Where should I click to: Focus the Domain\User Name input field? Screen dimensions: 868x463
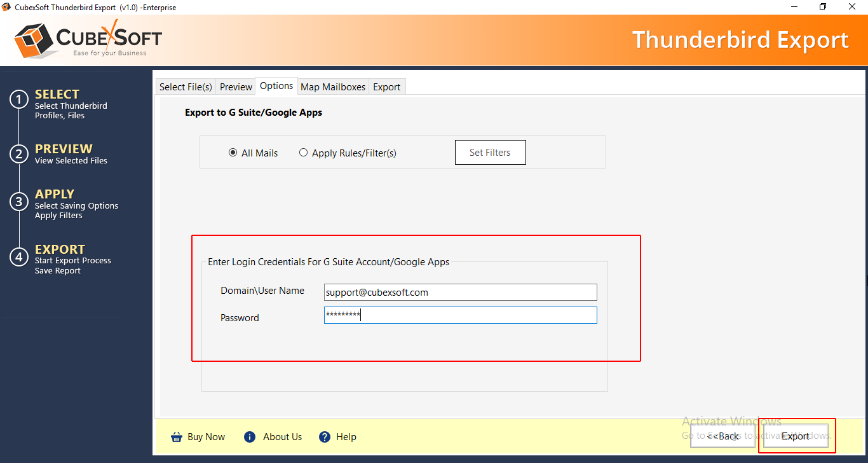[460, 293]
